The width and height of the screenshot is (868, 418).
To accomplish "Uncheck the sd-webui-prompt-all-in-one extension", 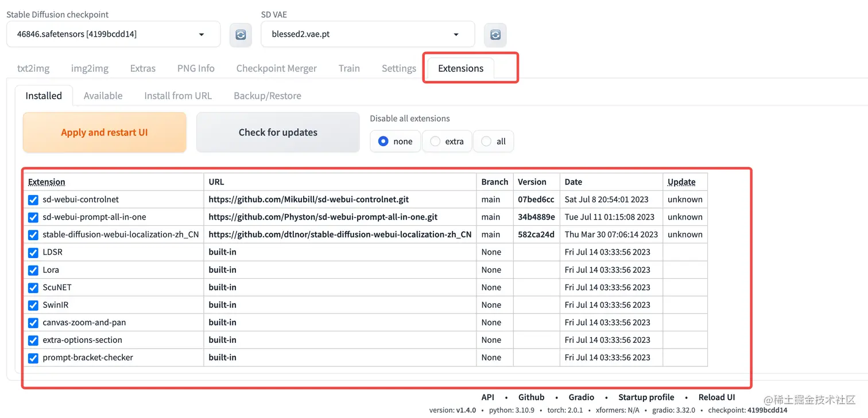I will coord(33,217).
